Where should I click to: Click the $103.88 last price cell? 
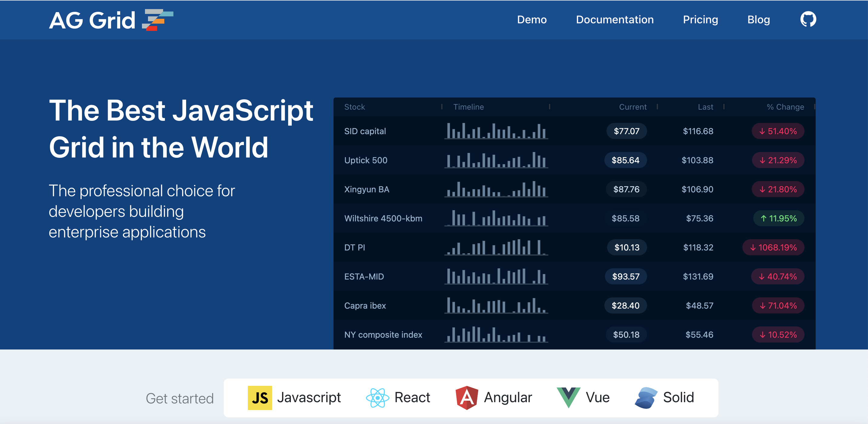click(x=697, y=160)
